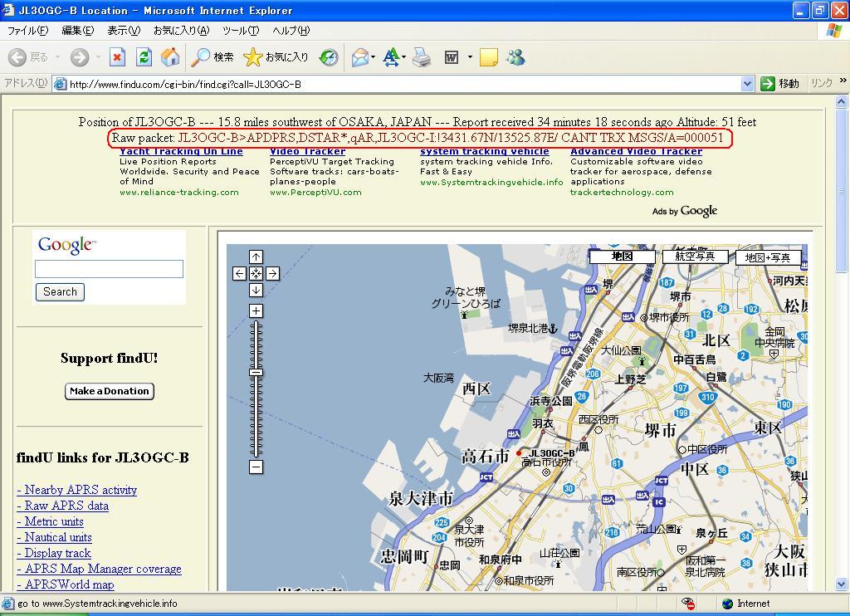Open the ツール(T) menu
The width and height of the screenshot is (850, 616).
point(241,31)
